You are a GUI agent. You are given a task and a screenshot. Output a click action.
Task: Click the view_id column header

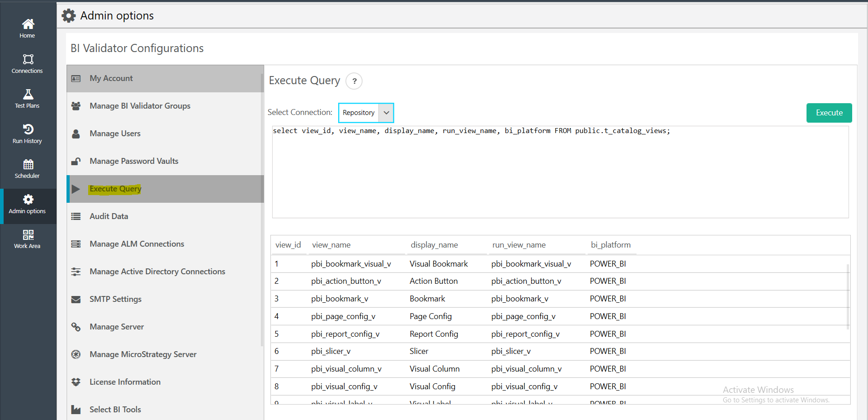(x=288, y=245)
